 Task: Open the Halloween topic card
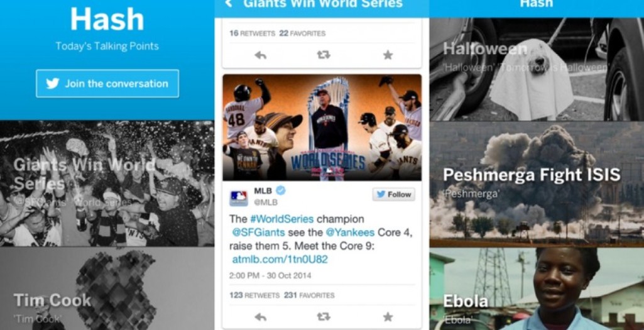coord(537,69)
